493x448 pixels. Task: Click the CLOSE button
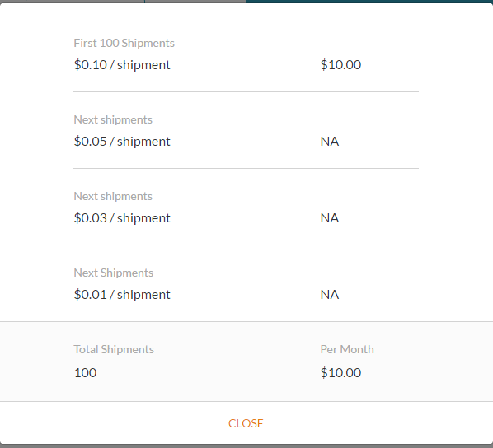pyautogui.click(x=246, y=423)
